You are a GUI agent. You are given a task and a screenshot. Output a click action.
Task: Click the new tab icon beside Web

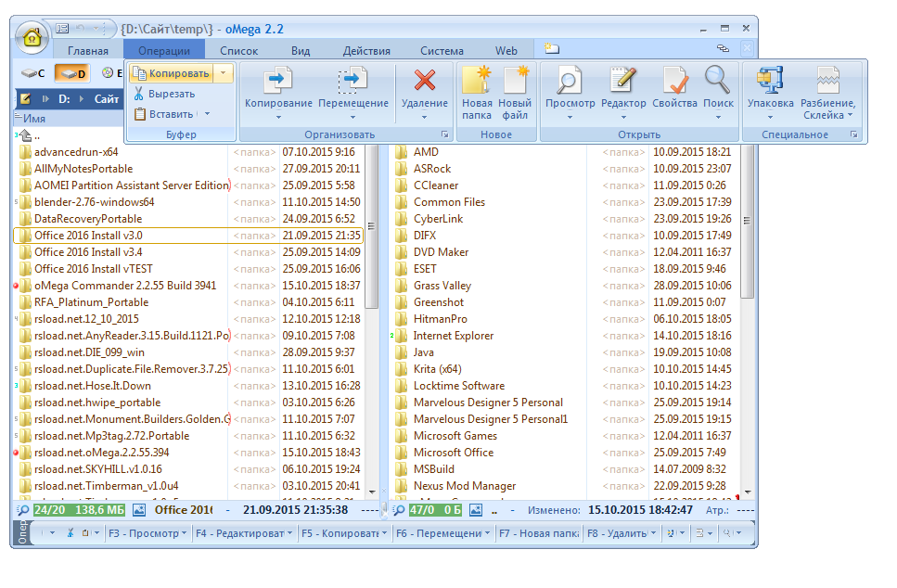coord(552,48)
